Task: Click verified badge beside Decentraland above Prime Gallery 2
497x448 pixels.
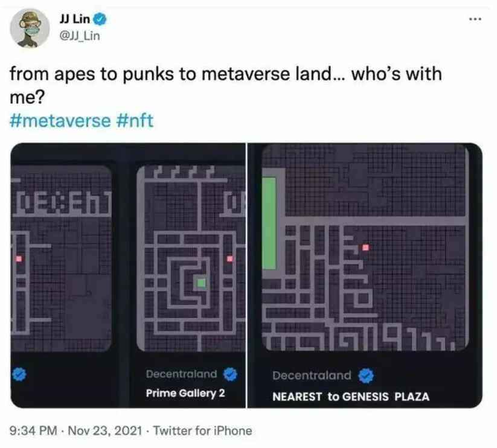Action: (x=230, y=374)
